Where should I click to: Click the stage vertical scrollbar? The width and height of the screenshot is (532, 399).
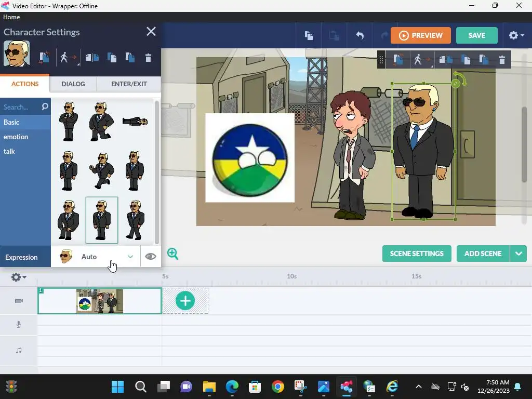(524, 145)
